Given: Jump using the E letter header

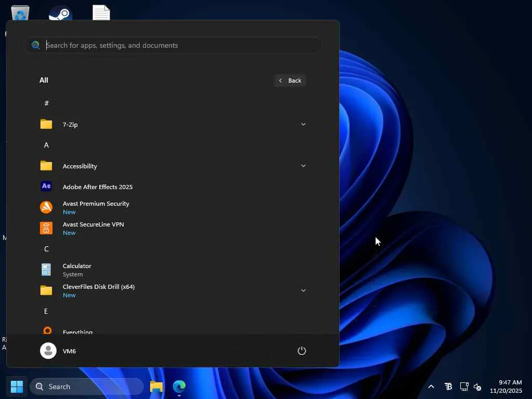Looking at the screenshot, I should [x=46, y=311].
